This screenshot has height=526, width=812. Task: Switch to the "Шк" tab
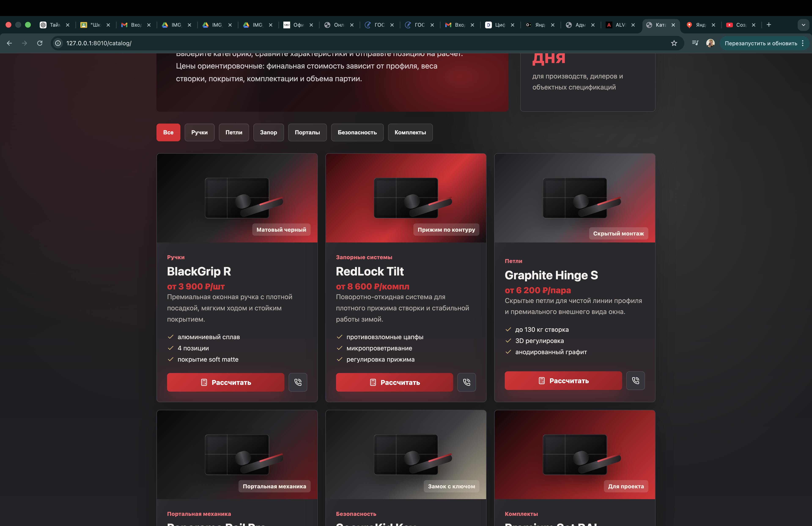tap(91, 25)
